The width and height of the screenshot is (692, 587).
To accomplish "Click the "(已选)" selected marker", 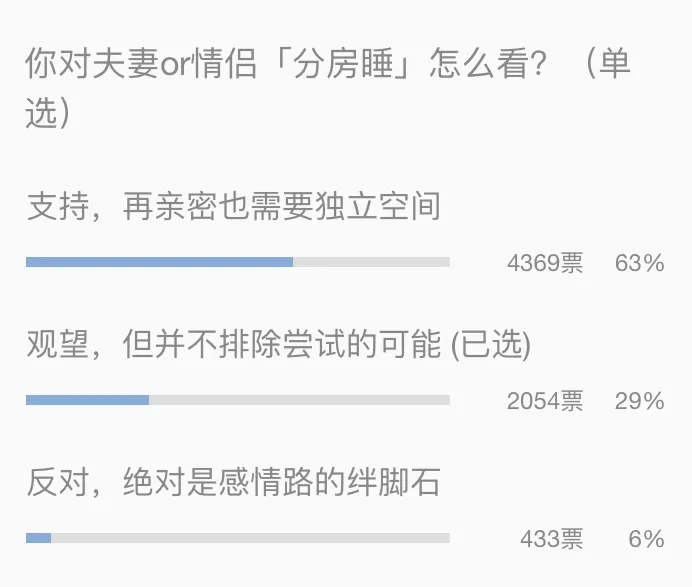I will pos(491,346).
